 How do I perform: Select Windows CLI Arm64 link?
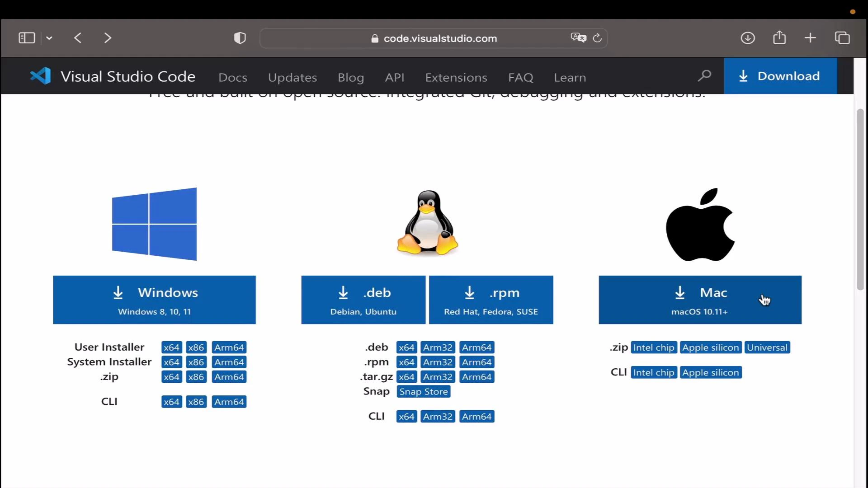229,402
